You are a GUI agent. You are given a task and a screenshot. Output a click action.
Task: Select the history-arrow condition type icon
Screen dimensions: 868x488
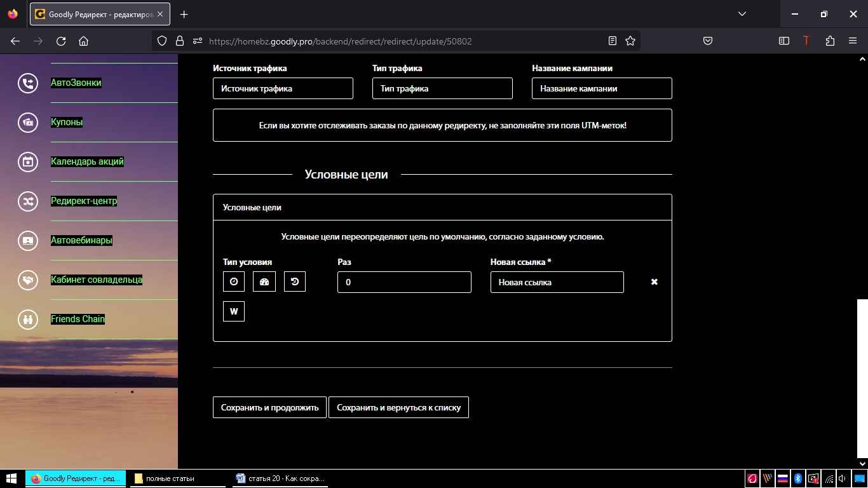[295, 281]
